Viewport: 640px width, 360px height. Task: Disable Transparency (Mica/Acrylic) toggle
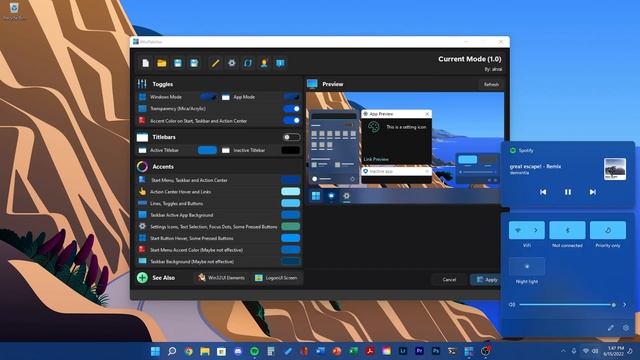[x=291, y=109]
